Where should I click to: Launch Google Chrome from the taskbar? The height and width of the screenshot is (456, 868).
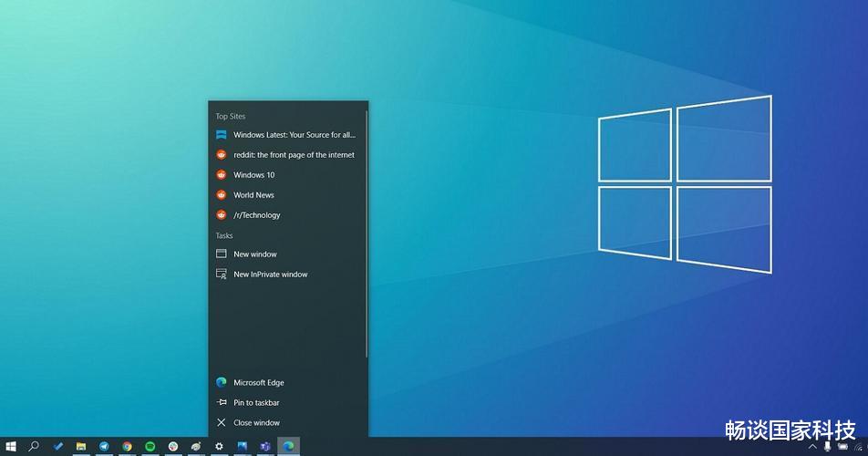(127, 446)
